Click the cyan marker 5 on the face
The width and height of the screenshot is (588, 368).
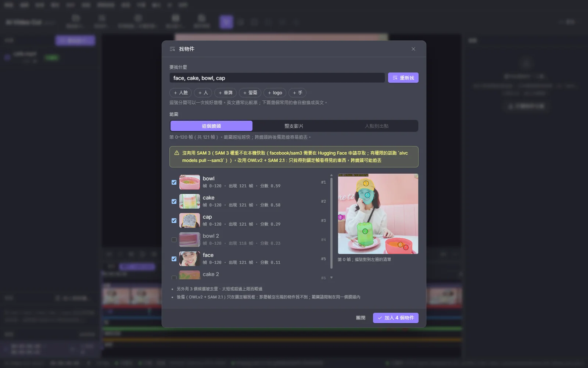coord(367,195)
